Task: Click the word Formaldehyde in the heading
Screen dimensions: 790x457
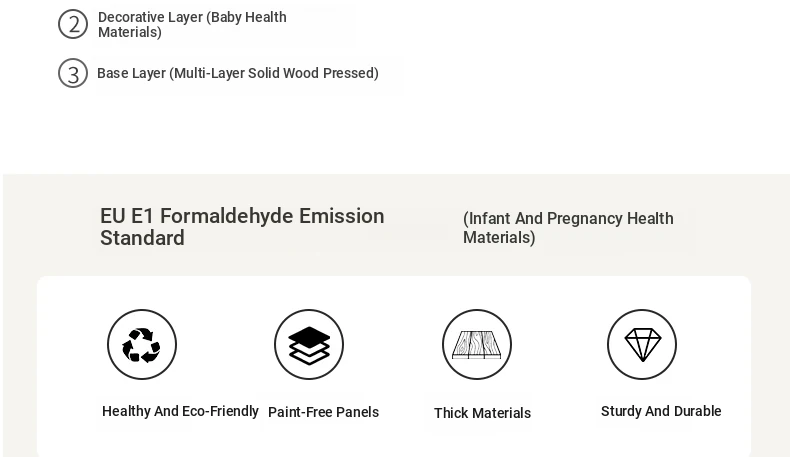Action: coord(227,216)
